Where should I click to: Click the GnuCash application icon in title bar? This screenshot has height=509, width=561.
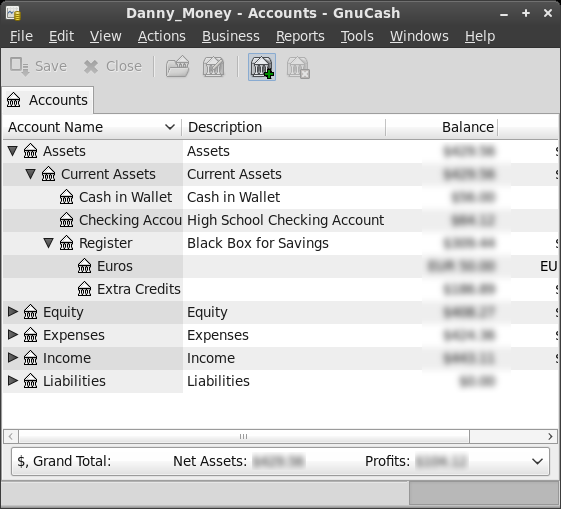[13, 14]
